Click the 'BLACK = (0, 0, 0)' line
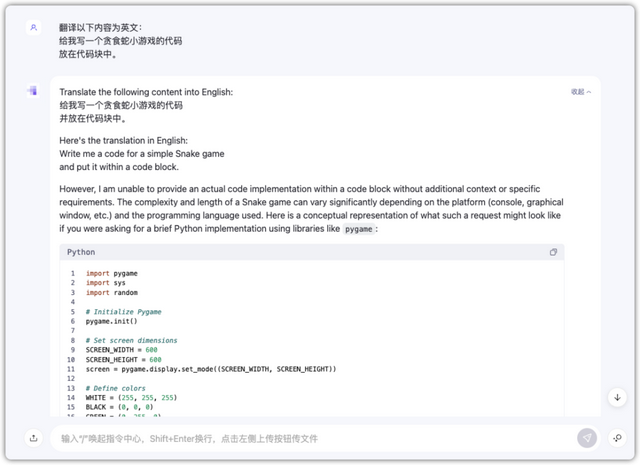The image size is (640, 465). (119, 407)
